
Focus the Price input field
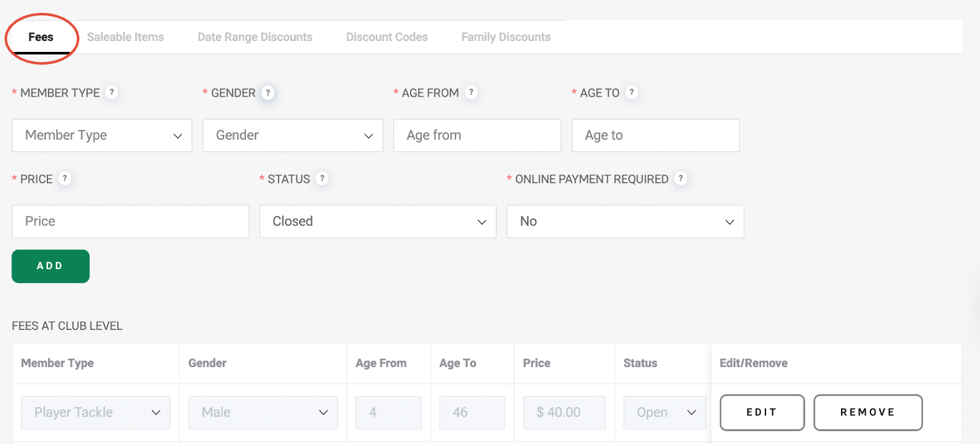click(130, 222)
